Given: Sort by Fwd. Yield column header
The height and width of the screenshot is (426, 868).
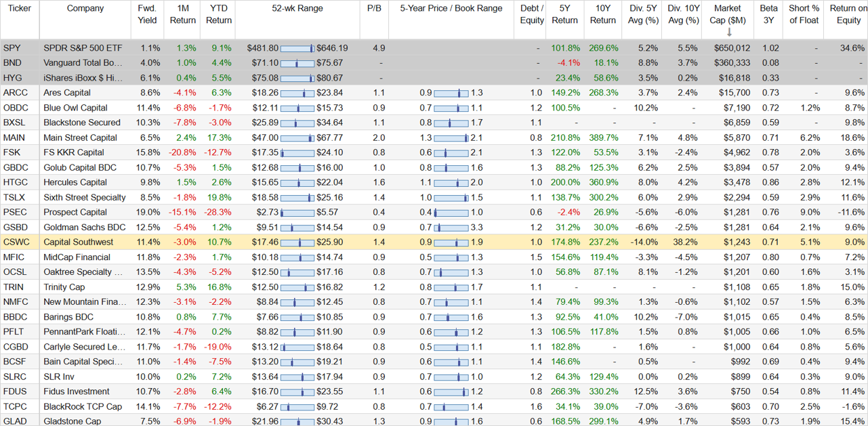Looking at the screenshot, I should (146, 14).
